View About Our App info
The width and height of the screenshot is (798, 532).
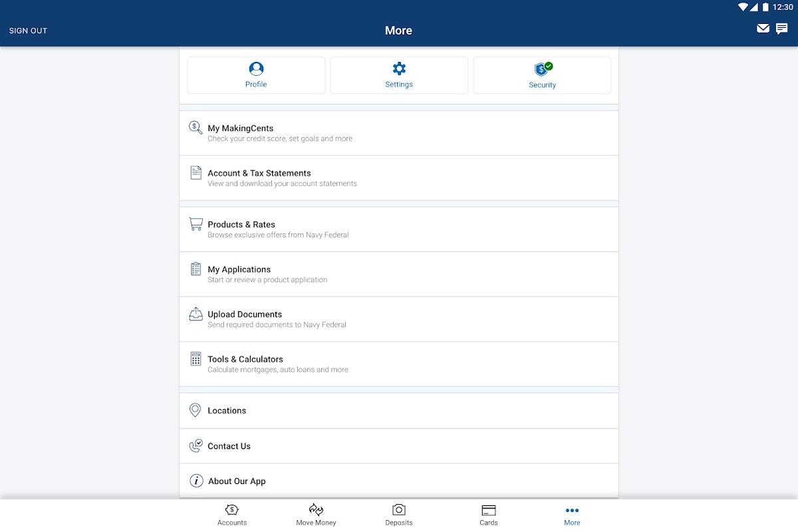(x=399, y=481)
